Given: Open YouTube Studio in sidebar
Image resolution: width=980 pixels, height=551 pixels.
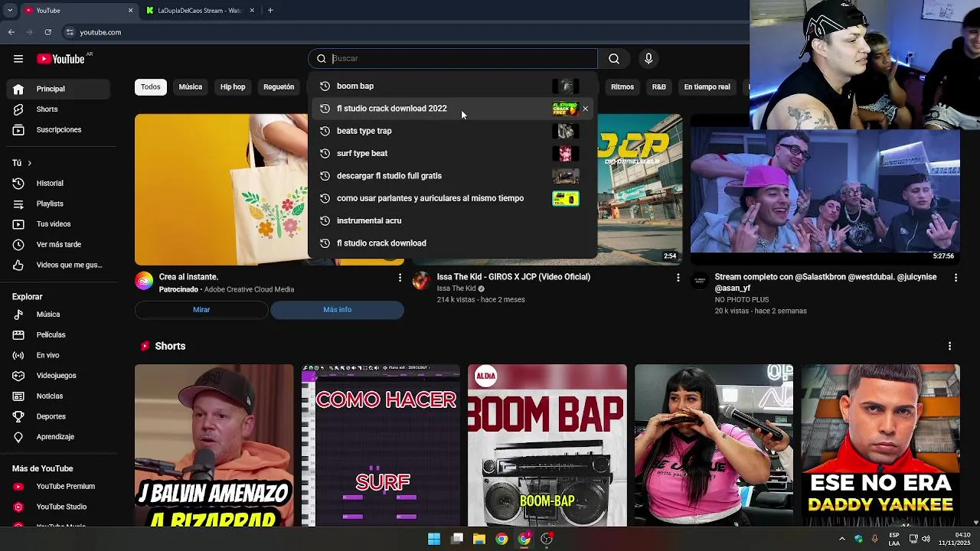Looking at the screenshot, I should coord(58,507).
